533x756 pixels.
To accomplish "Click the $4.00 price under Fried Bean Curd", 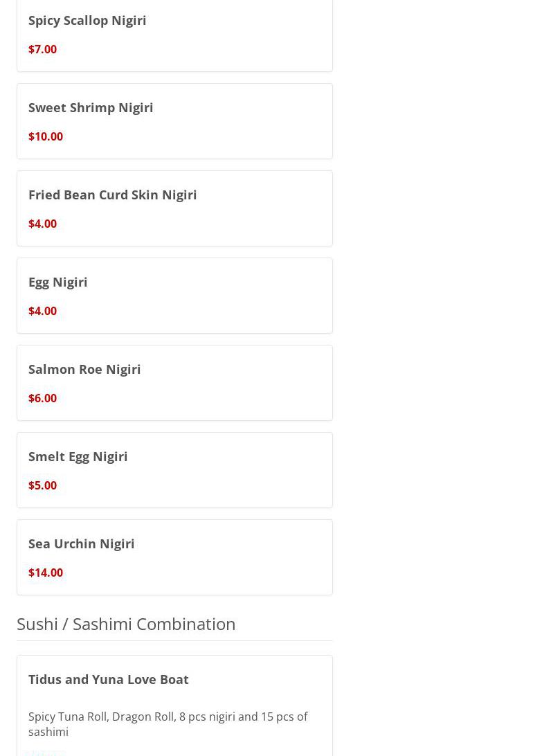I will point(42,224).
